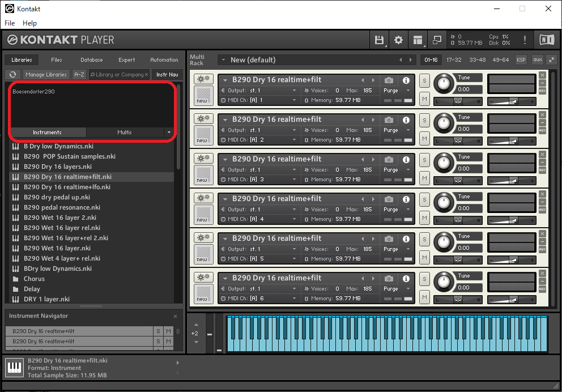Toggle the aux outputs button
Viewport: 562px width, 392px height.
click(x=538, y=60)
